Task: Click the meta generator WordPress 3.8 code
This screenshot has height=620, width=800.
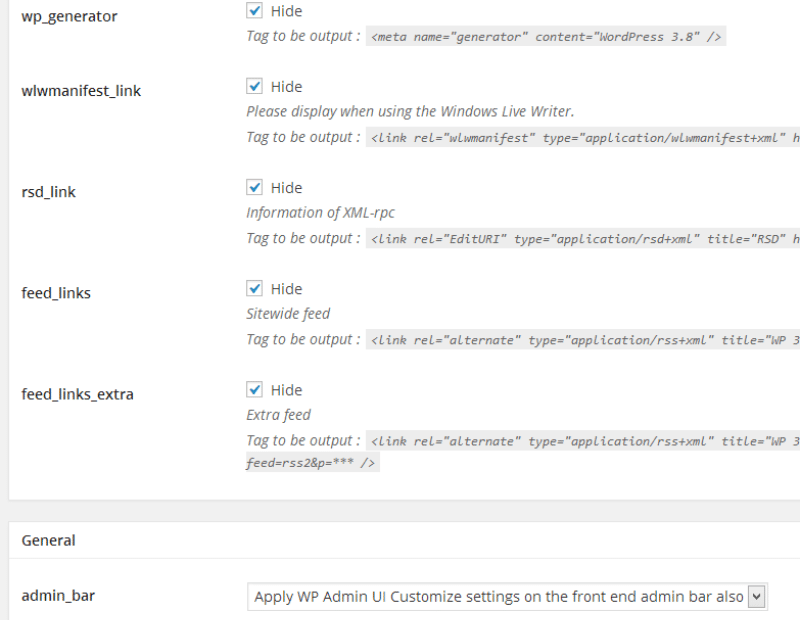Action: (x=546, y=37)
